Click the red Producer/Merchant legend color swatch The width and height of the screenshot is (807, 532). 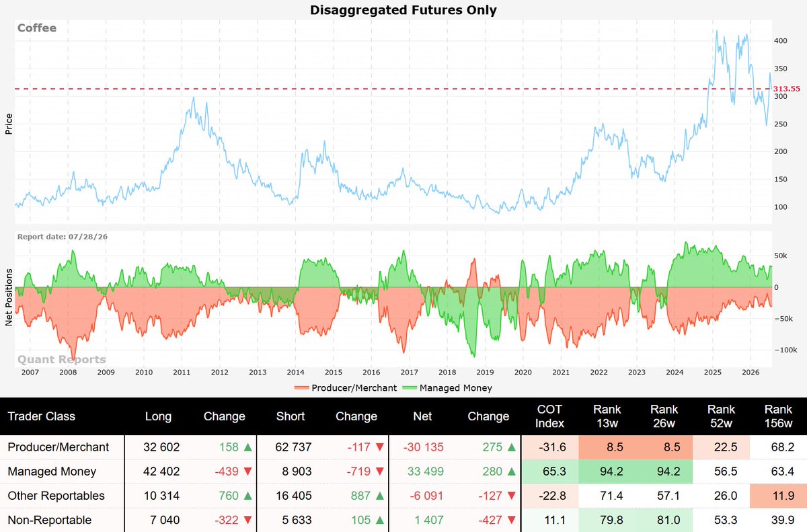click(303, 388)
